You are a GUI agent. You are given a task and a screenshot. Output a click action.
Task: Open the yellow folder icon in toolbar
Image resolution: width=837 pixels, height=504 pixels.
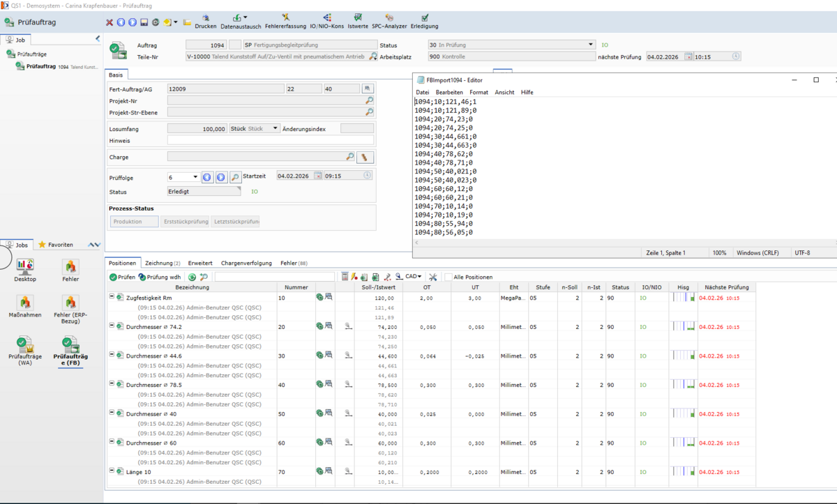tap(187, 22)
